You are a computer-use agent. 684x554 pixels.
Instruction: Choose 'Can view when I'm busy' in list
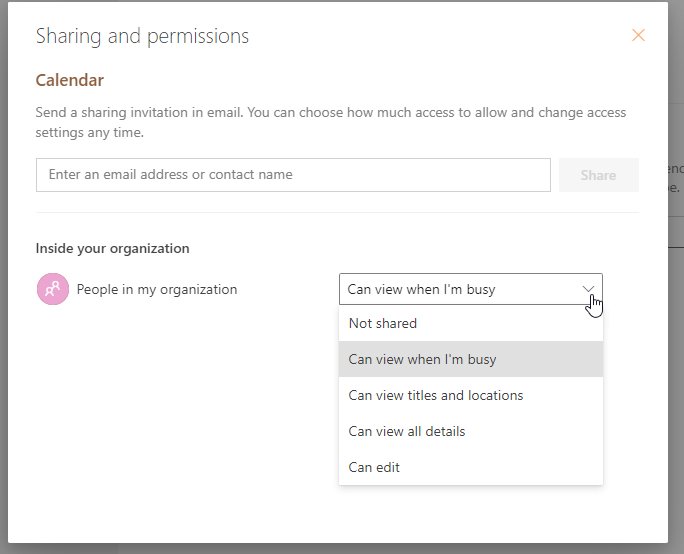click(x=471, y=359)
